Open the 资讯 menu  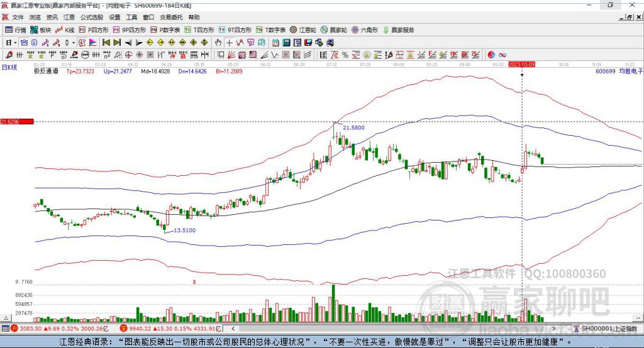[x=52, y=17]
